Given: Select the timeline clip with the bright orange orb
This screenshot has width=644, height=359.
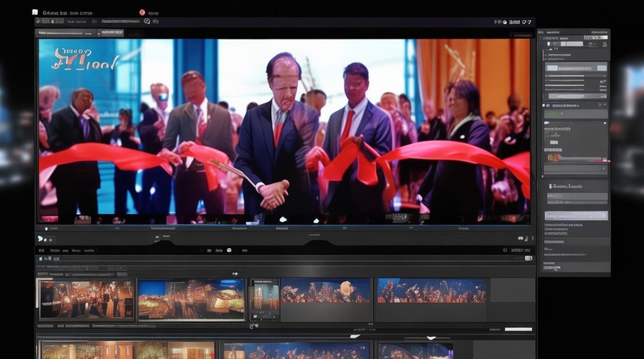Looking at the screenshot, I should point(325,291).
